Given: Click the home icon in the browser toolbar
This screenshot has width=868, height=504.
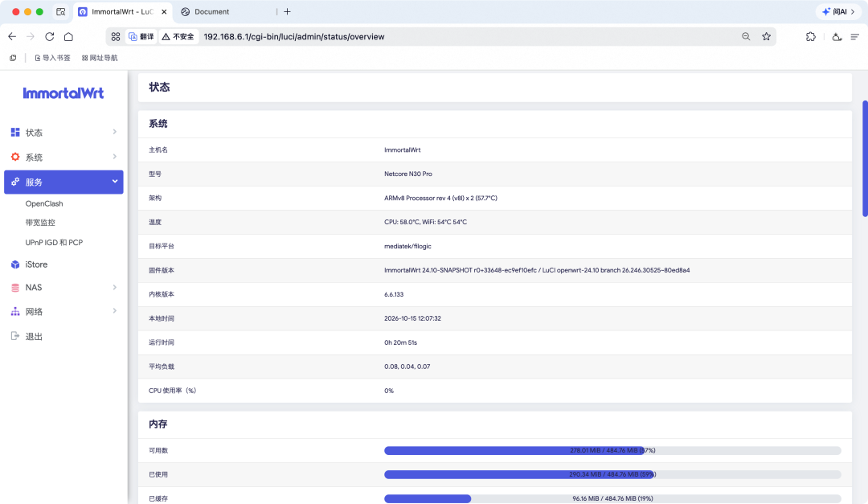Looking at the screenshot, I should pos(68,36).
